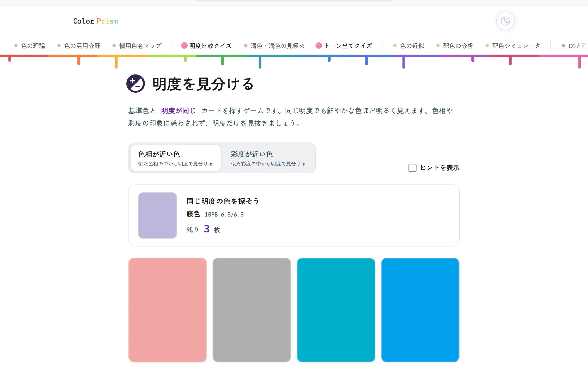This screenshot has height=367, width=588.
Task: Click the pink dot beside トーン当てクイズ
Action: click(x=319, y=46)
